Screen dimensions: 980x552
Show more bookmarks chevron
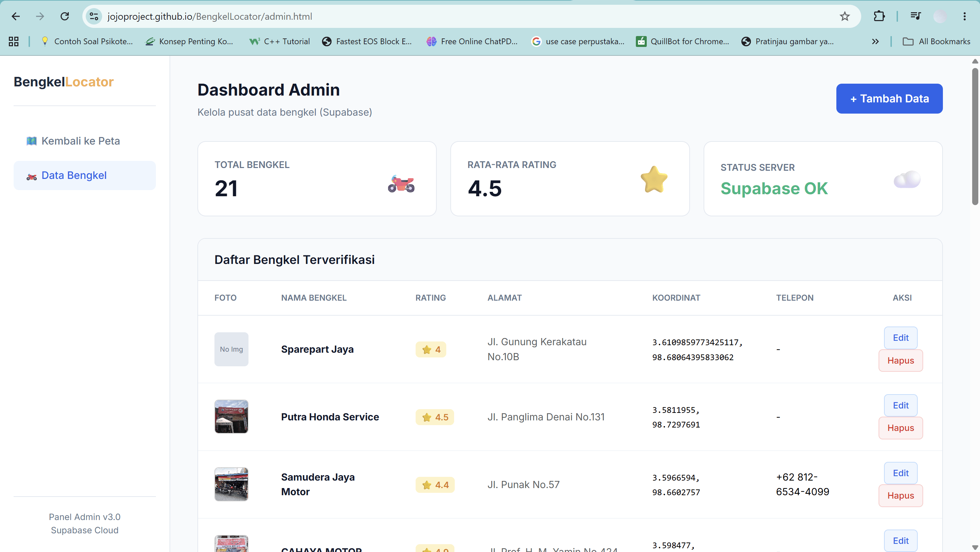click(x=875, y=41)
